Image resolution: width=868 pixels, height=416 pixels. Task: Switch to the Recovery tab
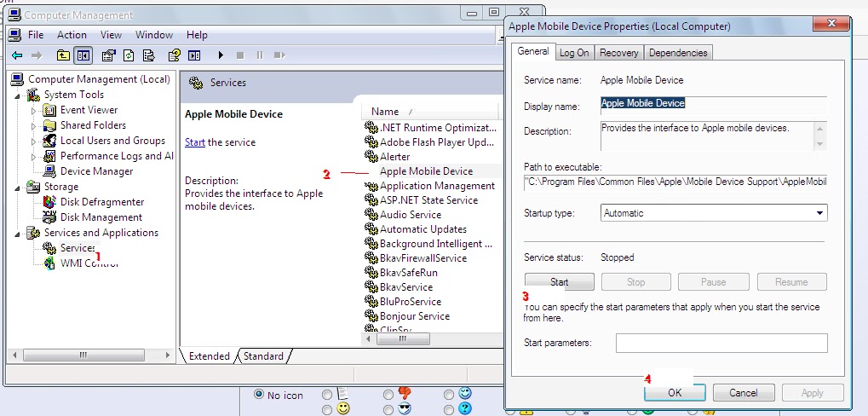(619, 53)
